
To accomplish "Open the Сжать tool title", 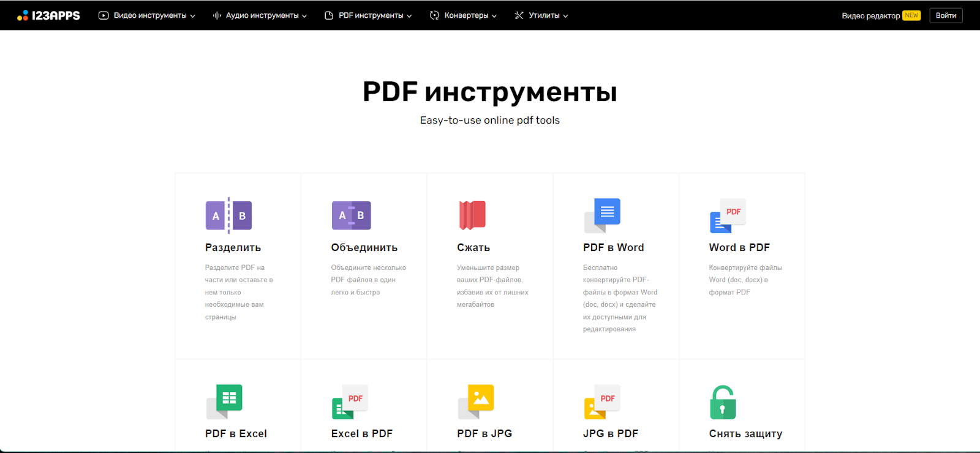I will [x=473, y=247].
